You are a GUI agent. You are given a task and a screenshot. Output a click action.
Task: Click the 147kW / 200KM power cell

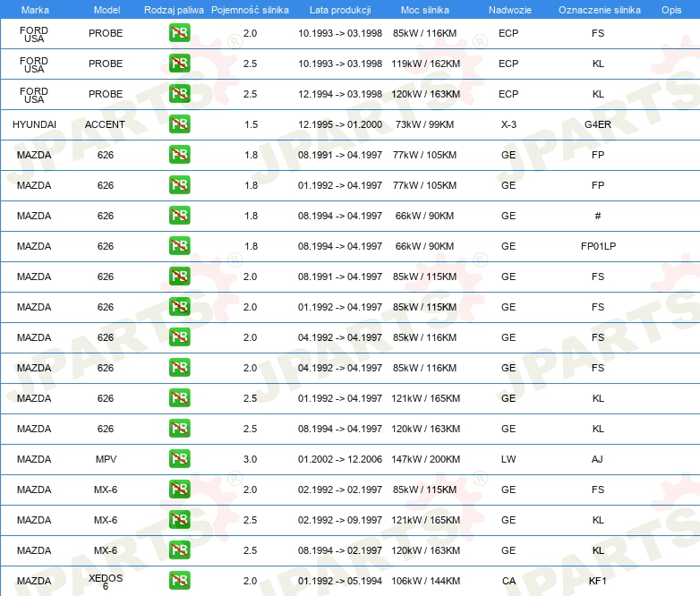tap(425, 459)
